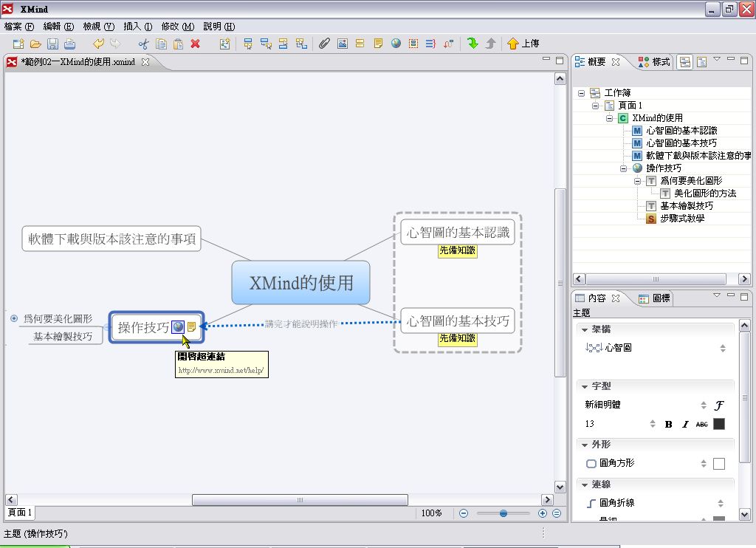756x548 pixels.
Task: Collapse the 工作簿 tree node
Action: 582,93
